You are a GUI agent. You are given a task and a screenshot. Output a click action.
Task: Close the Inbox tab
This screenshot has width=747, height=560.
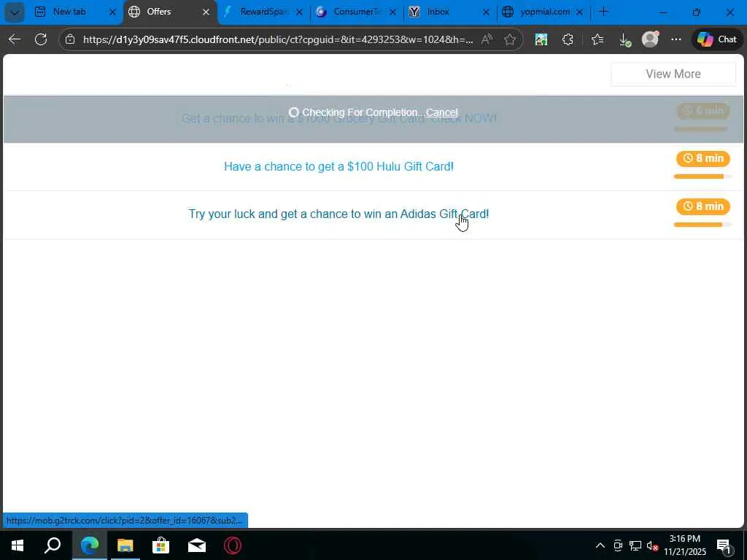click(486, 12)
